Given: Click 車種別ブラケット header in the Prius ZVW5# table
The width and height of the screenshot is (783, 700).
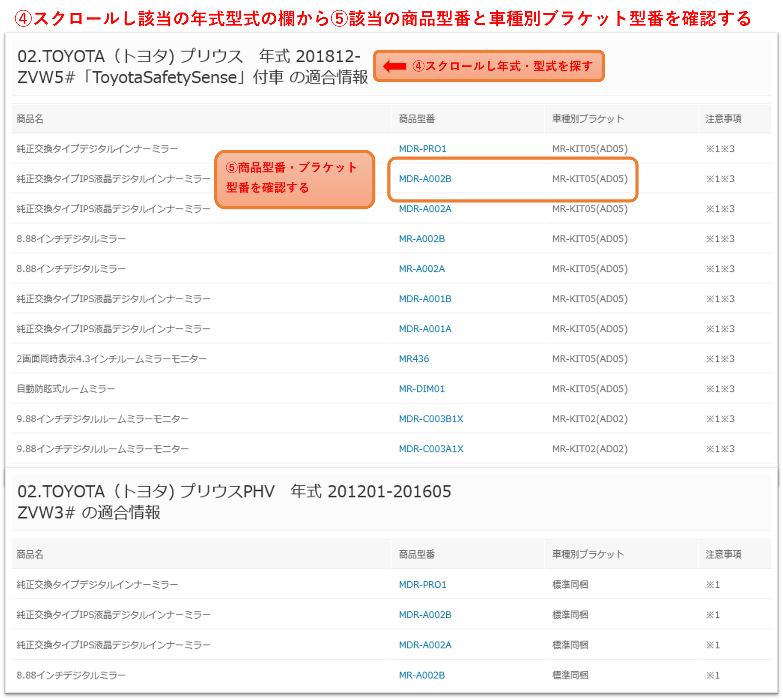Looking at the screenshot, I should (588, 119).
